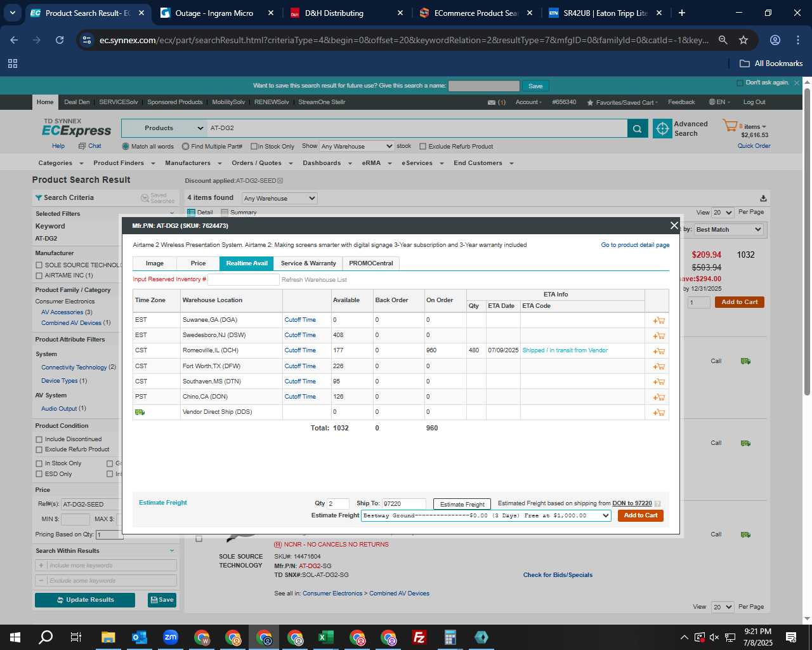
Task: Switch to Service & Warranty tab
Action: pos(308,263)
